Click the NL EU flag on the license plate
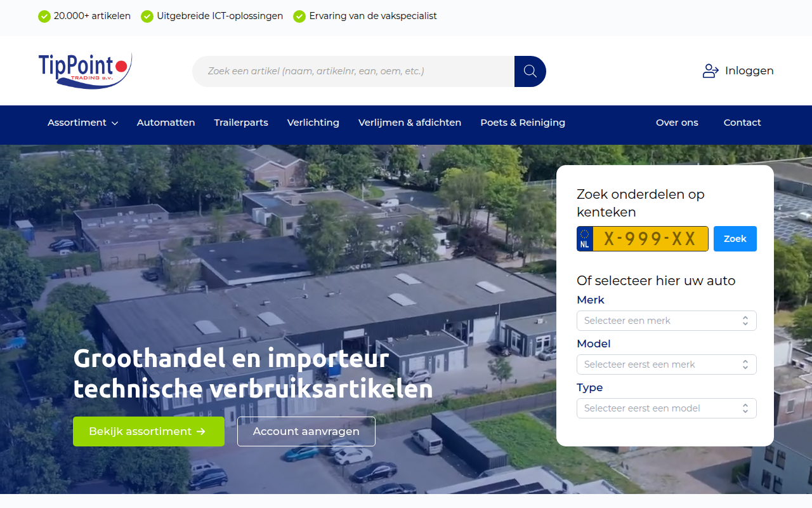The height and width of the screenshot is (508, 812). [585, 239]
